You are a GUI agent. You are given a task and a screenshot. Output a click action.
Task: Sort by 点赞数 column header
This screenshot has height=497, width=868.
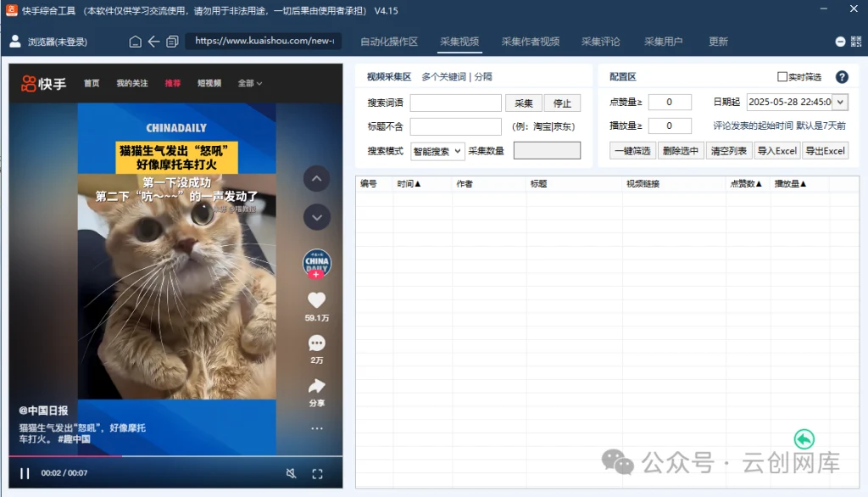746,184
